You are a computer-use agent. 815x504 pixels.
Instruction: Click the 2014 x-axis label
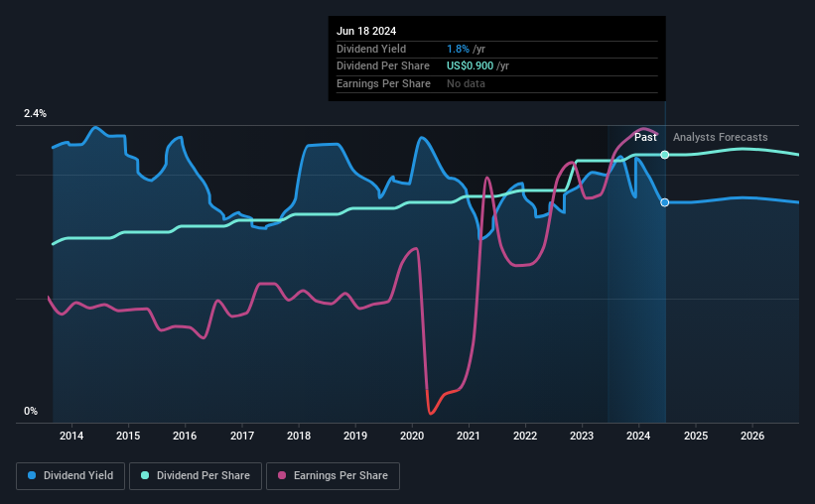tap(71, 436)
